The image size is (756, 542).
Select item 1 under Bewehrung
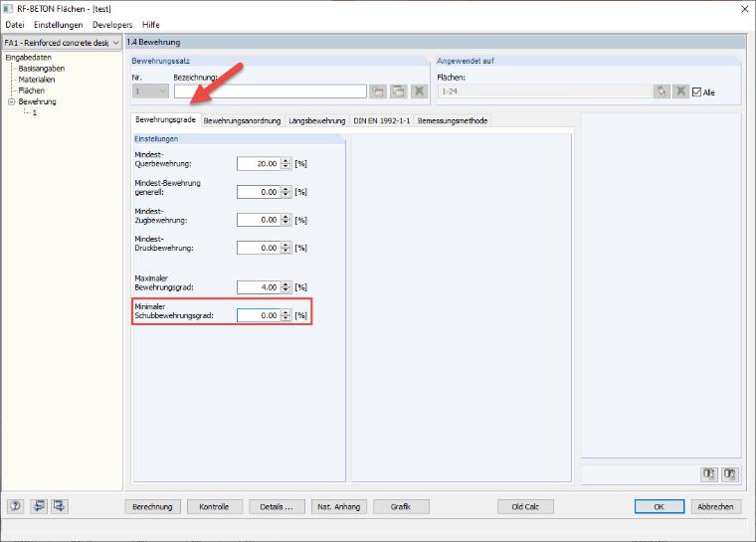34,112
